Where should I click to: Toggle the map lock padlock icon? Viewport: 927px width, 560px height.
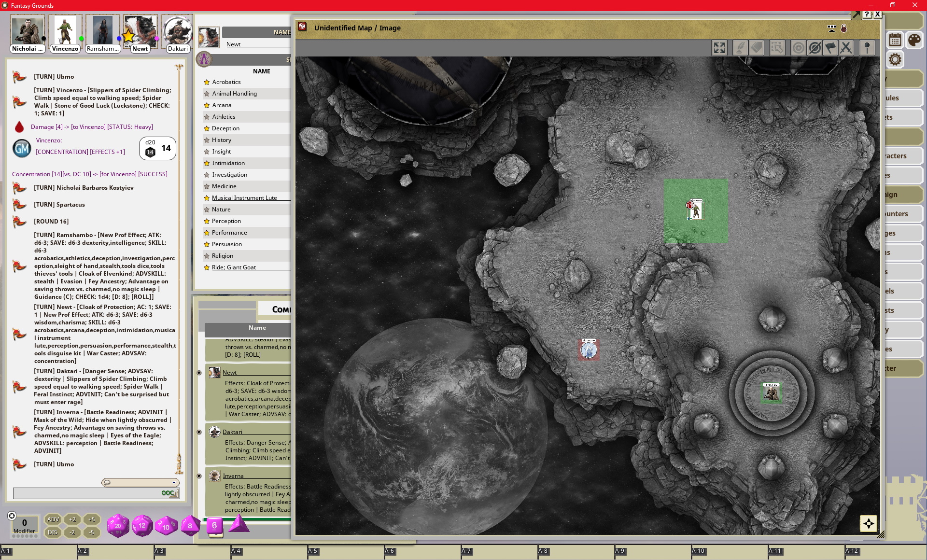(844, 28)
